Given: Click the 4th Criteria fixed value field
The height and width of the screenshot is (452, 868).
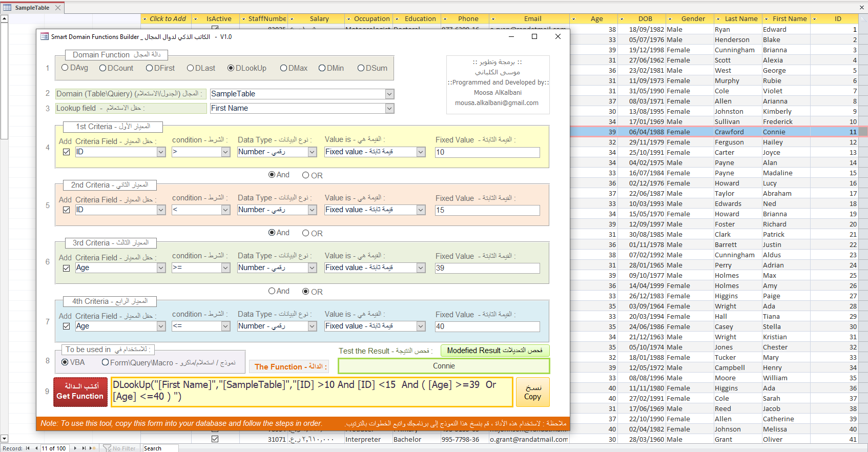Looking at the screenshot, I should point(487,326).
